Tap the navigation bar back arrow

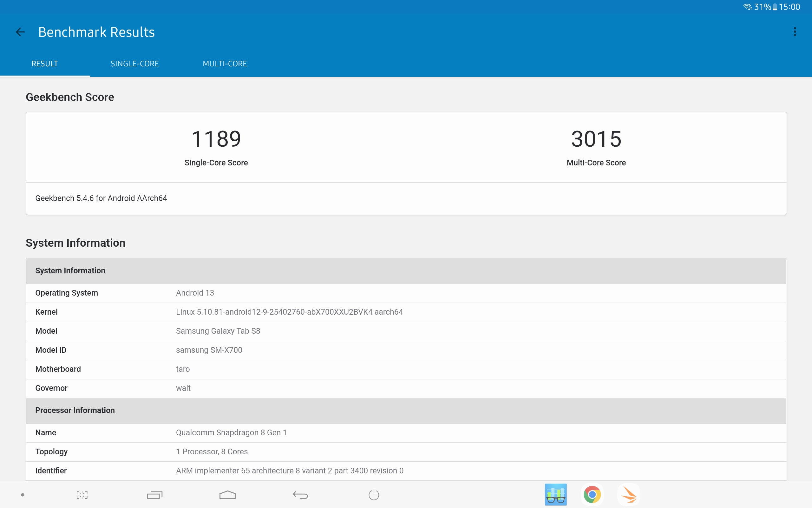pos(300,495)
